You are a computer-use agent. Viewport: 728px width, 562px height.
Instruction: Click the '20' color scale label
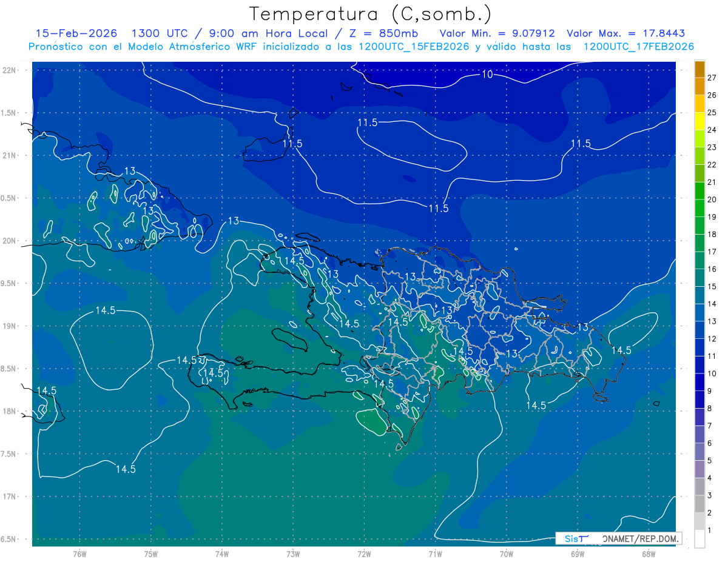(712, 199)
